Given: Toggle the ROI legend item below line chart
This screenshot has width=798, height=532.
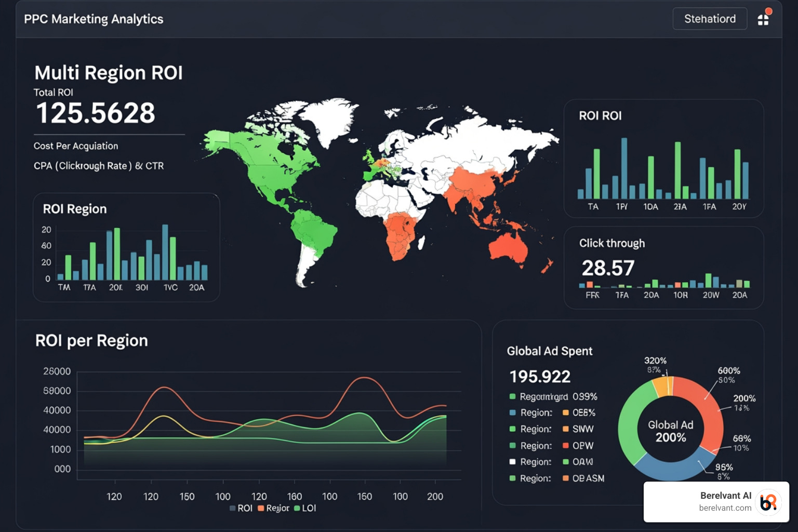Looking at the screenshot, I should 241,508.
